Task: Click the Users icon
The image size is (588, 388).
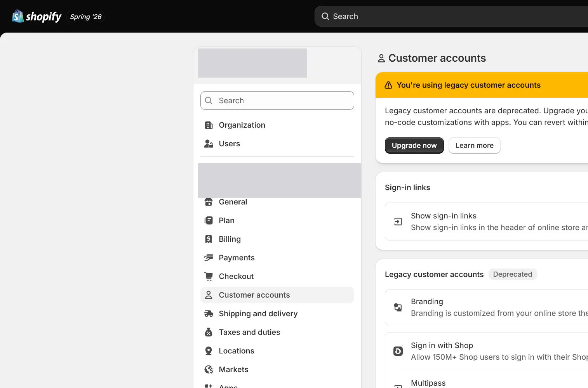Action: click(209, 144)
